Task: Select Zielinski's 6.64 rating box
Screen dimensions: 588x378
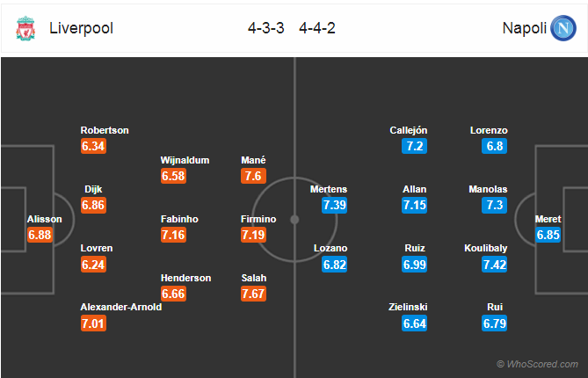Action: [x=414, y=323]
